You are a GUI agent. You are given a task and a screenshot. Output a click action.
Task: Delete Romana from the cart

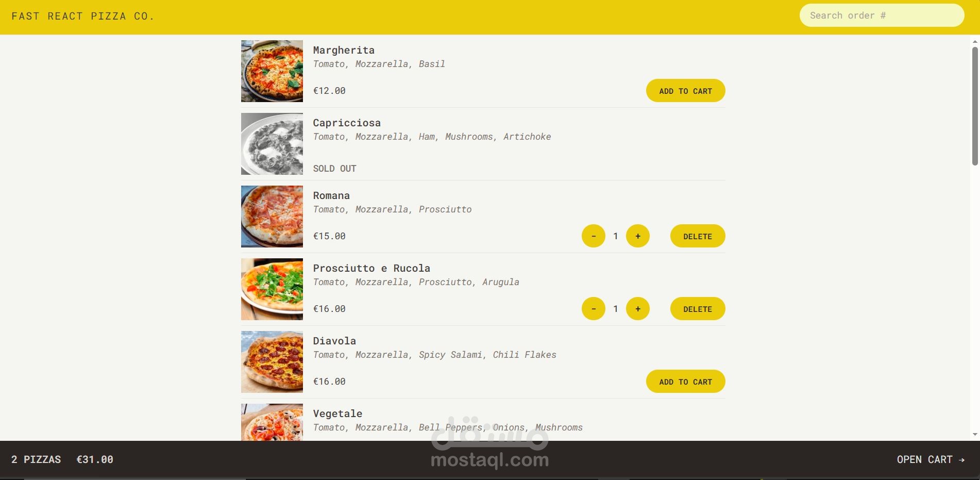[698, 236]
